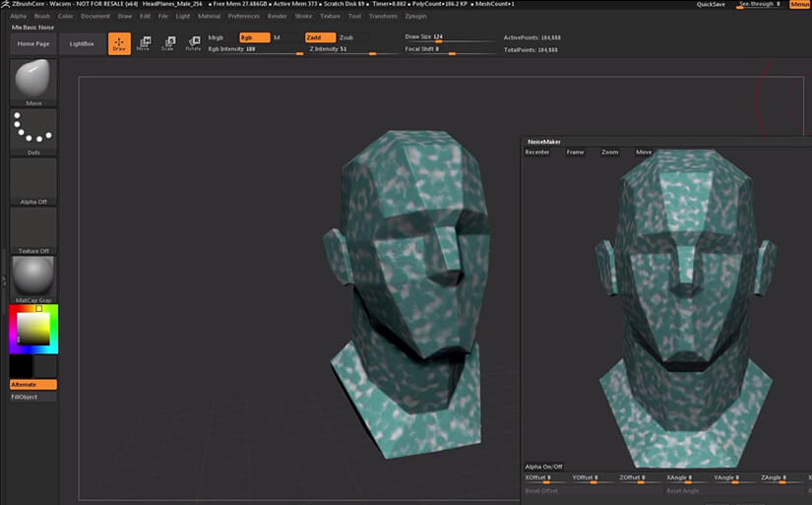
Task: Select the Scale transform icon
Action: (167, 43)
